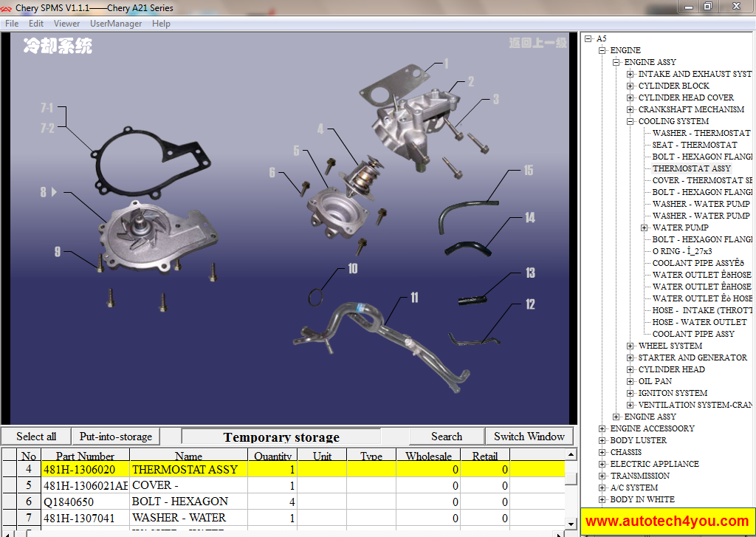
Task: Select HOSE - INTAKE (THROTTLE) tree item
Action: (702, 310)
